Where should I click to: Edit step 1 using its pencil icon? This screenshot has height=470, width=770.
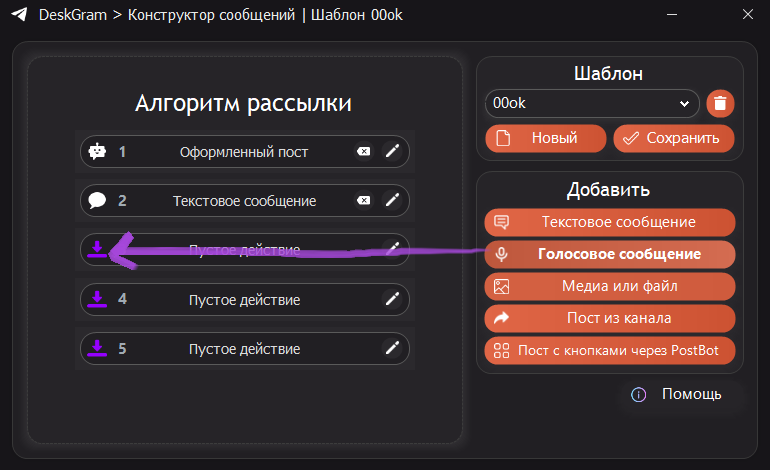coord(393,152)
